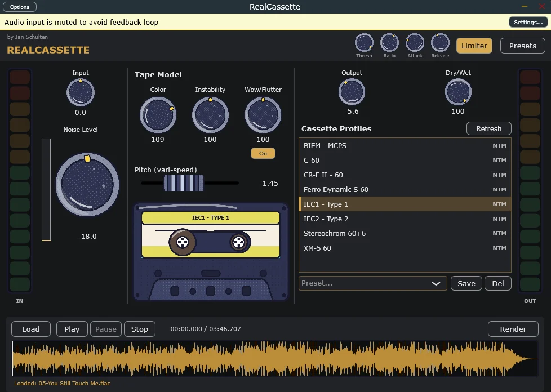Viewport: 551px width, 392px height.
Task: Refresh the Cassette Profiles list
Action: point(489,128)
